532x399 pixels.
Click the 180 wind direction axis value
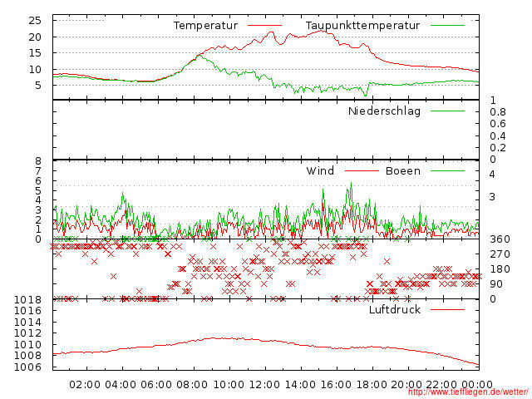500,269
